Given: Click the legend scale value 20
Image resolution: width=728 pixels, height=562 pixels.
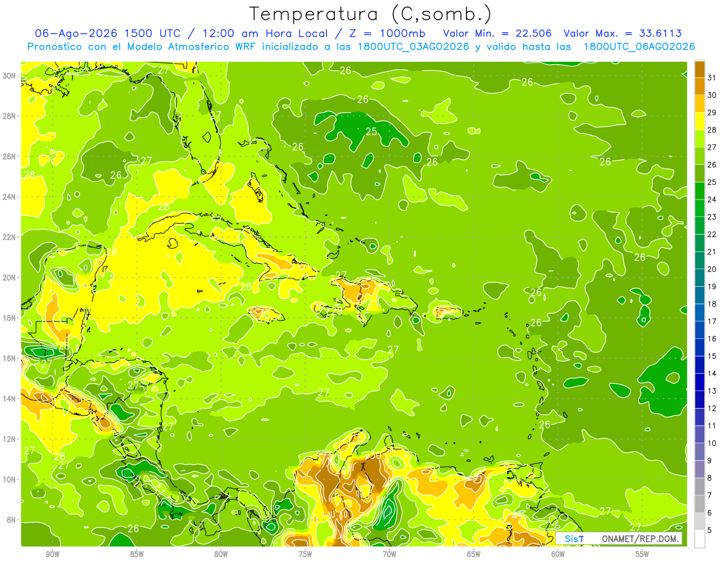Looking at the screenshot, I should (712, 269).
